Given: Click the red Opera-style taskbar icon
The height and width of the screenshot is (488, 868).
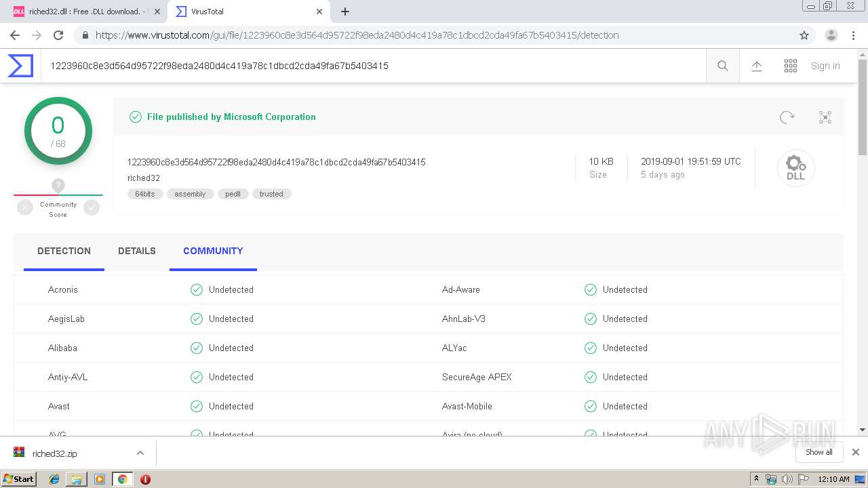Looking at the screenshot, I should [145, 479].
